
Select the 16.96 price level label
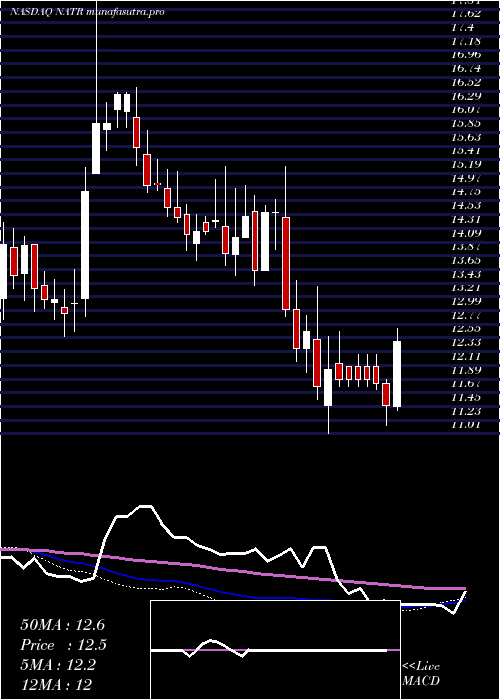click(466, 55)
